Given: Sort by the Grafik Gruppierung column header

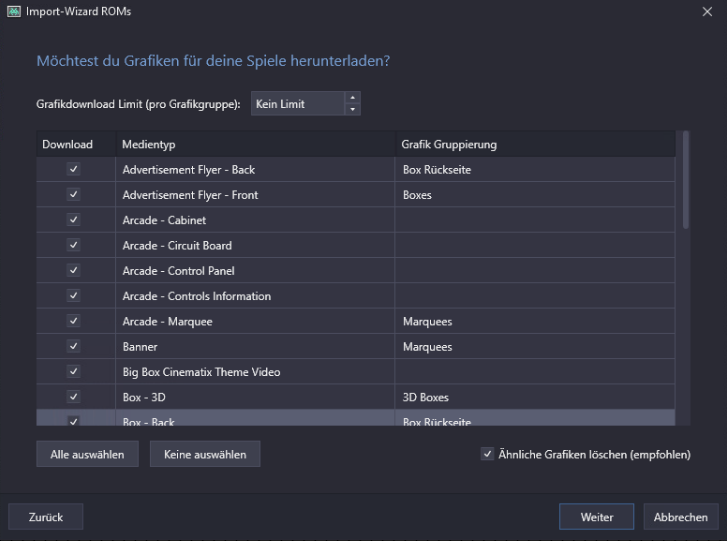Looking at the screenshot, I should coord(534,145).
